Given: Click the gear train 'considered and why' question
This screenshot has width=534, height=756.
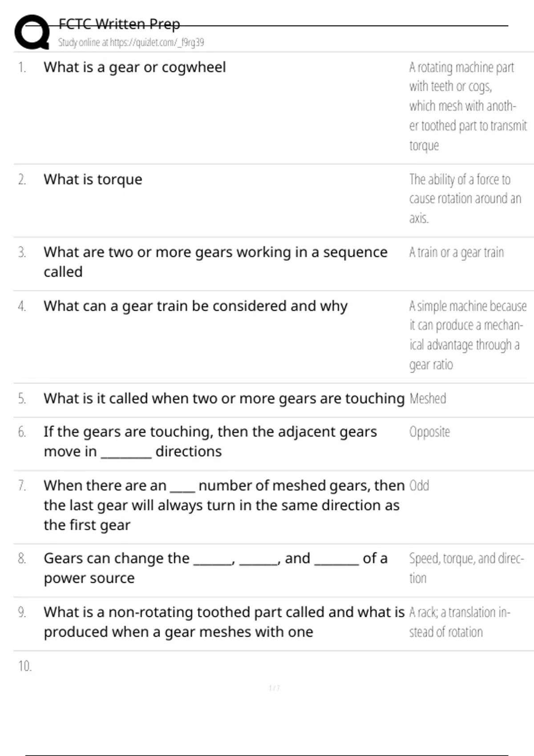Looking at the screenshot, I should 195,306.
